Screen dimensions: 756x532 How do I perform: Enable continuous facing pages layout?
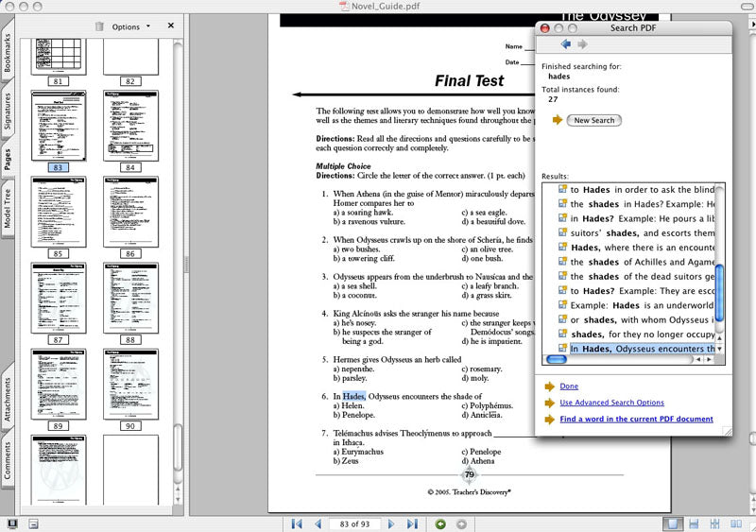(715, 523)
